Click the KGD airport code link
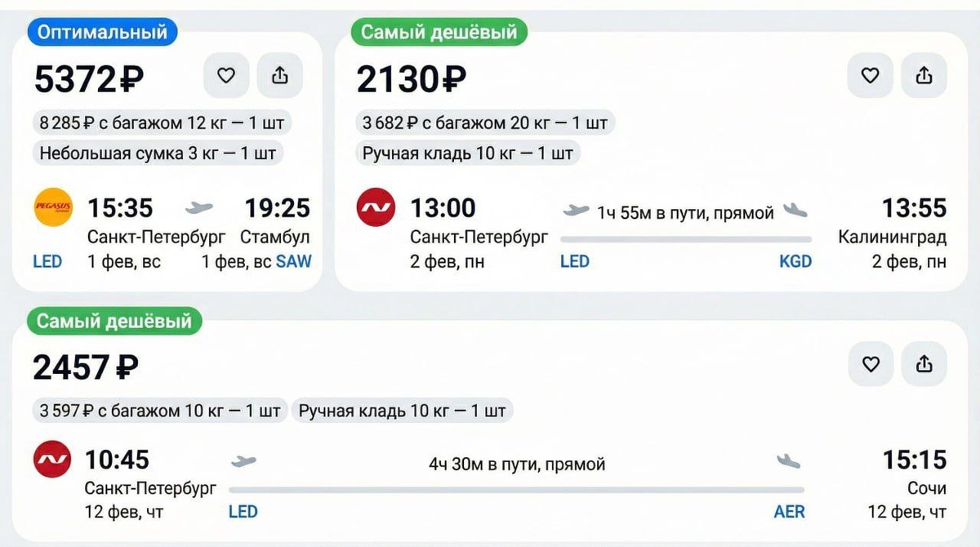 coord(795,262)
